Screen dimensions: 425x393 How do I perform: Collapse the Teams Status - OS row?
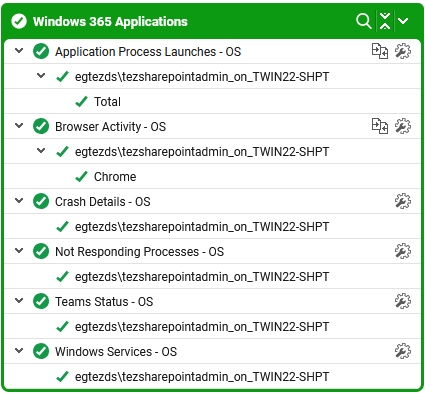coord(19,301)
